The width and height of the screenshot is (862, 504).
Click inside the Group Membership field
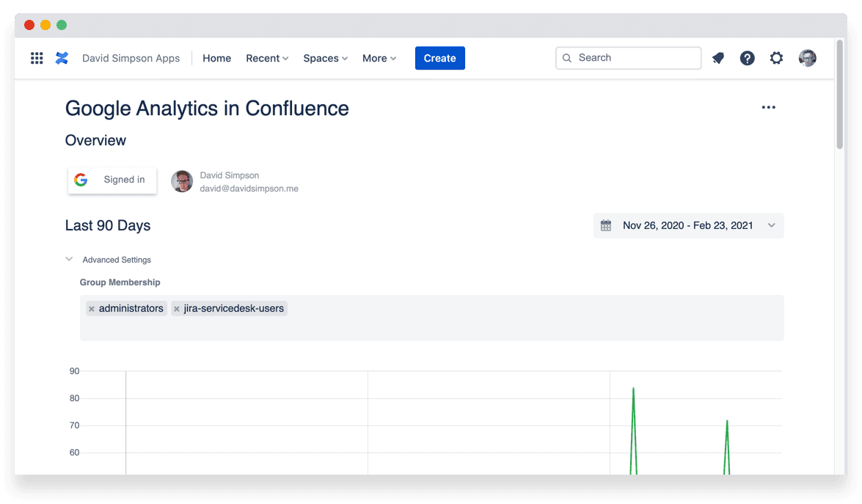(431, 318)
